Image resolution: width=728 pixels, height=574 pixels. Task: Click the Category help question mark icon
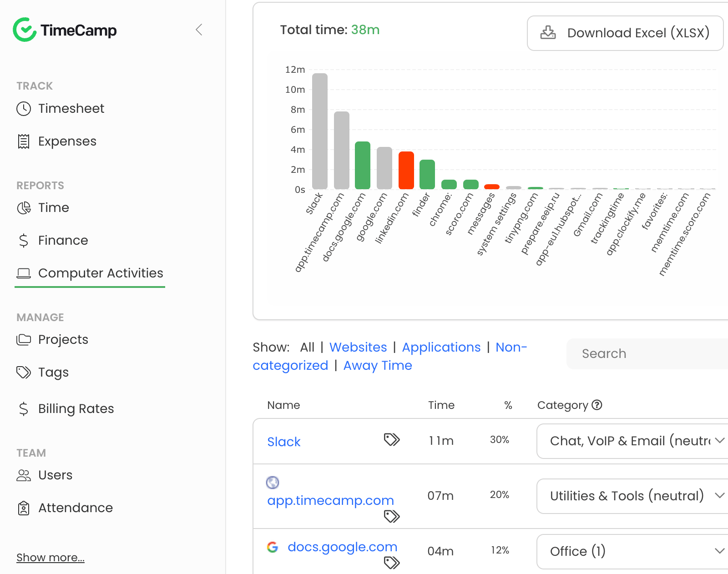tap(597, 405)
